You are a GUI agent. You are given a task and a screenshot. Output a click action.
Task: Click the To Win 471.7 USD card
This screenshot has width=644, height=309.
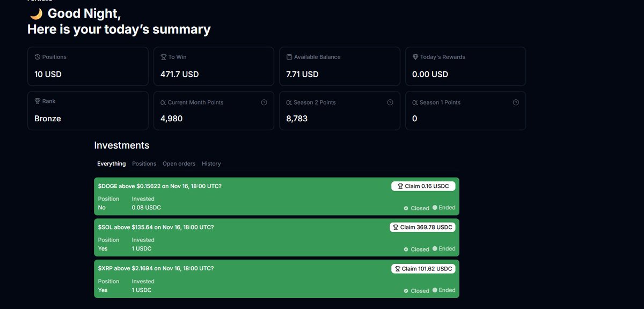coord(214,67)
